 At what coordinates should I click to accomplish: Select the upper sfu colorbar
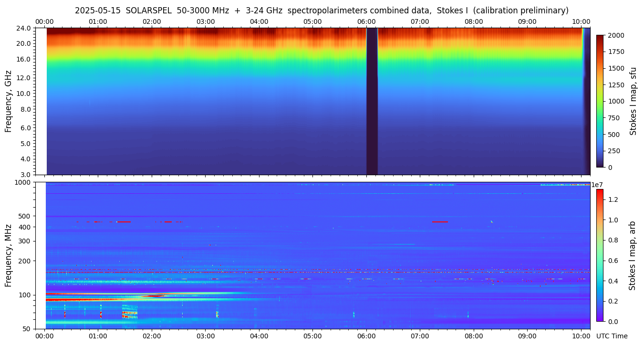click(600, 101)
